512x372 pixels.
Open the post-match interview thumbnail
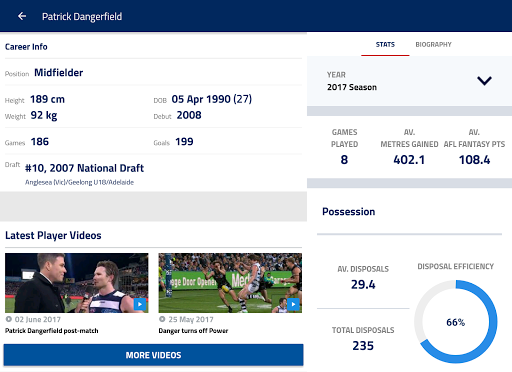pyautogui.click(x=77, y=283)
